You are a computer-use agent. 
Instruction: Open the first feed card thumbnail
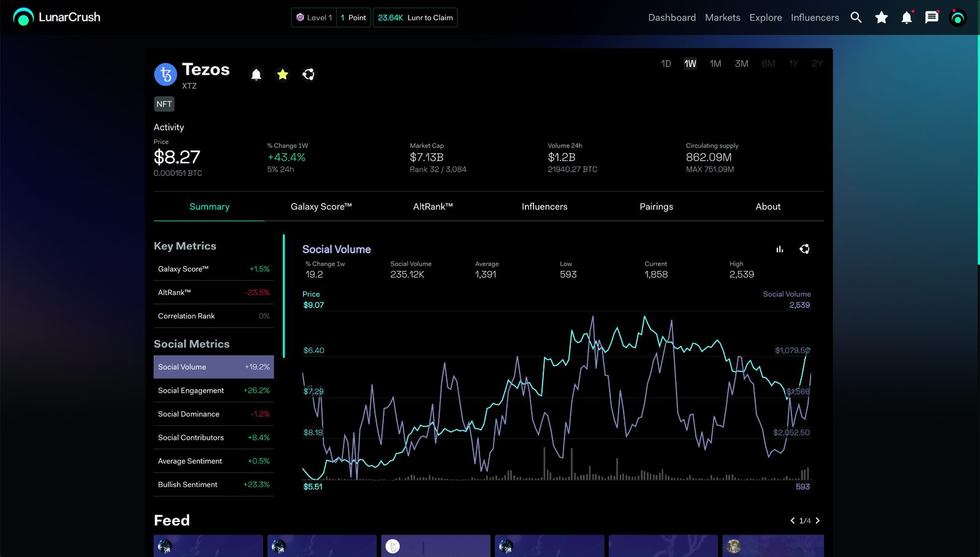click(208, 546)
